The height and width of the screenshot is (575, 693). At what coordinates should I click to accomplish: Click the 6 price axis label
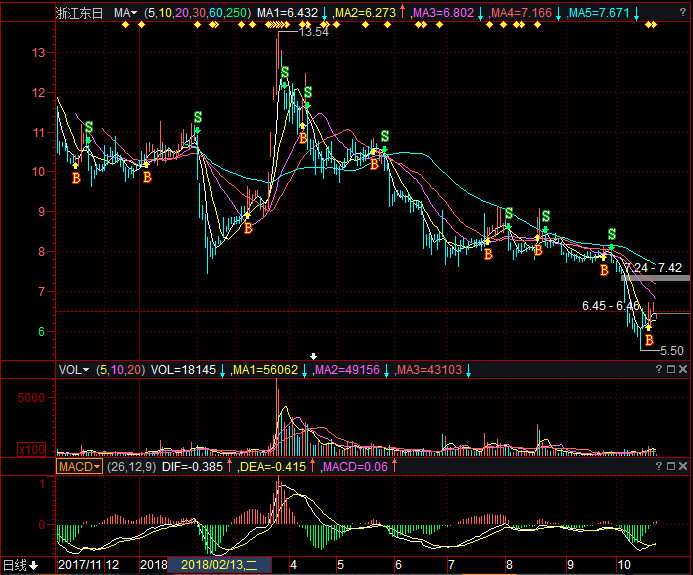pyautogui.click(x=42, y=331)
